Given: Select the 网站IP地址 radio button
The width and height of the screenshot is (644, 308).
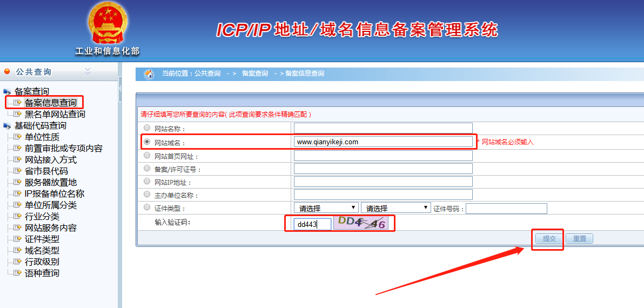Looking at the screenshot, I should tap(147, 182).
